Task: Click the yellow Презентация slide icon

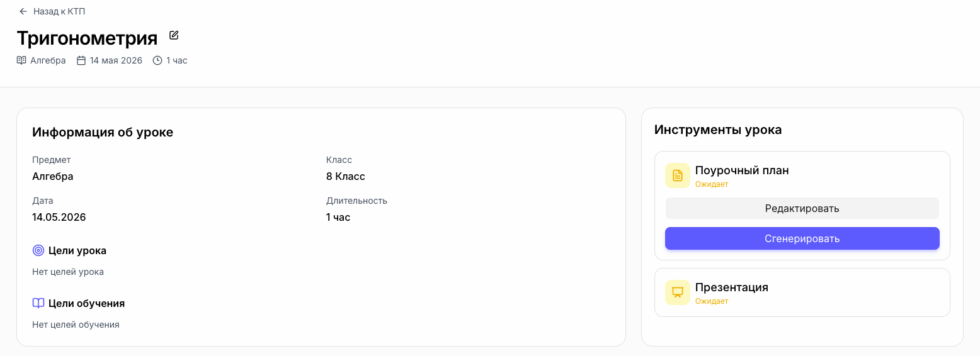Action: click(678, 292)
